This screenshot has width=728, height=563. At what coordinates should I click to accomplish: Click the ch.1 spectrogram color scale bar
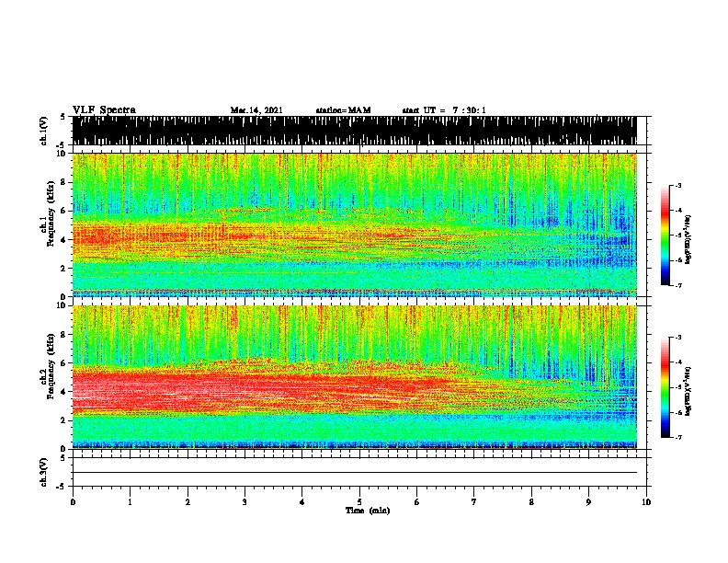click(x=665, y=236)
